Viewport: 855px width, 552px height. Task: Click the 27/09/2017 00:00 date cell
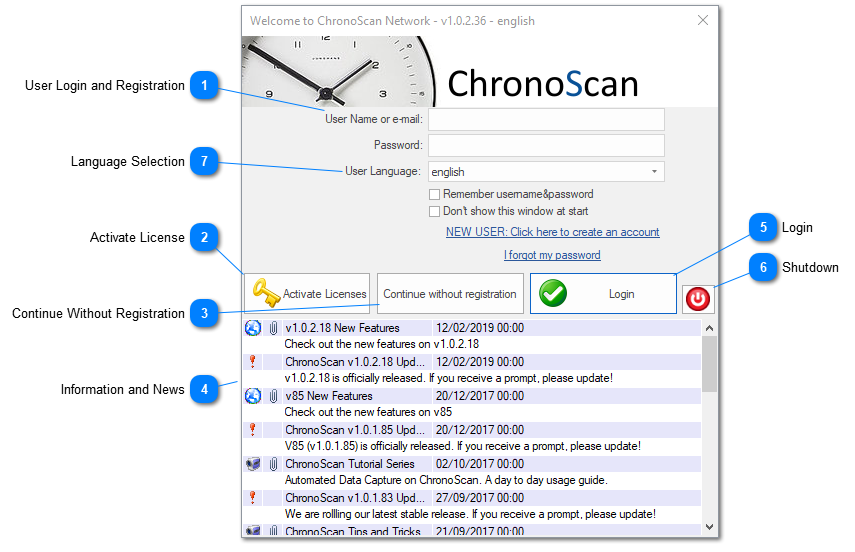[x=480, y=498]
